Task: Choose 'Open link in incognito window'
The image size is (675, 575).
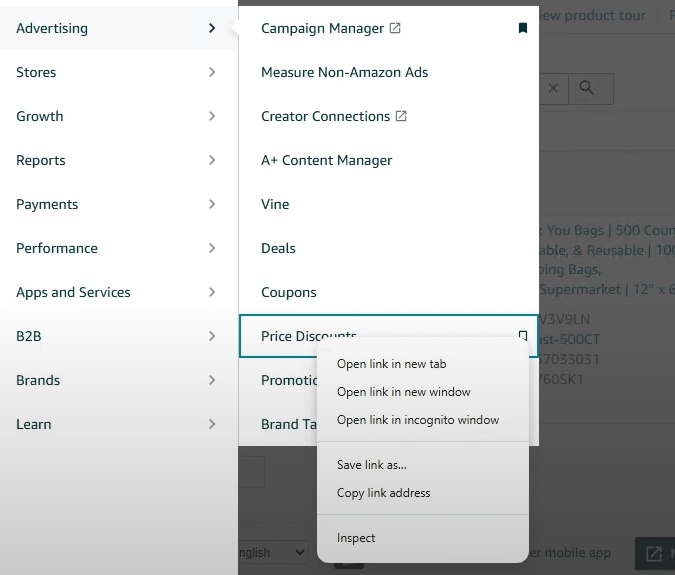Action: click(417, 420)
